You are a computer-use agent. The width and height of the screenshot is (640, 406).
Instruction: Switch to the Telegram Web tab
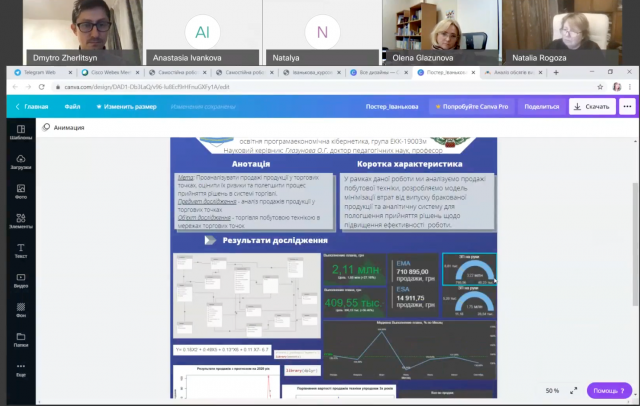pos(40,72)
